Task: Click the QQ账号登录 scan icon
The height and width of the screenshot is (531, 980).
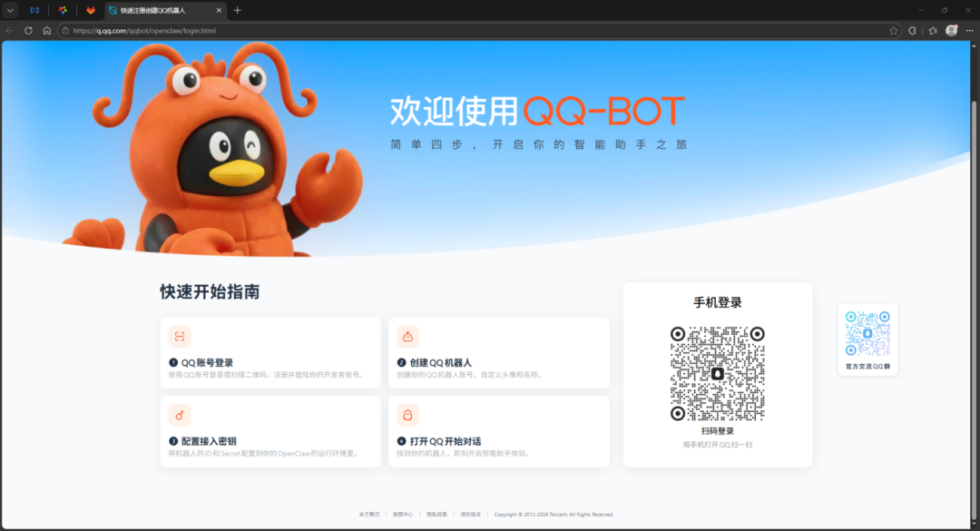Action: (x=180, y=337)
